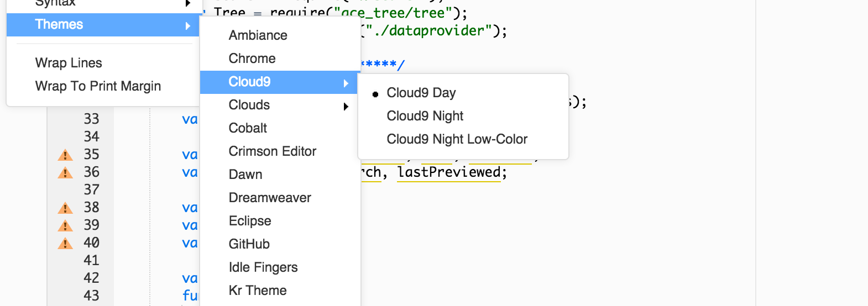The width and height of the screenshot is (868, 306).
Task: Click line number 37 in the gutter
Action: tap(91, 190)
